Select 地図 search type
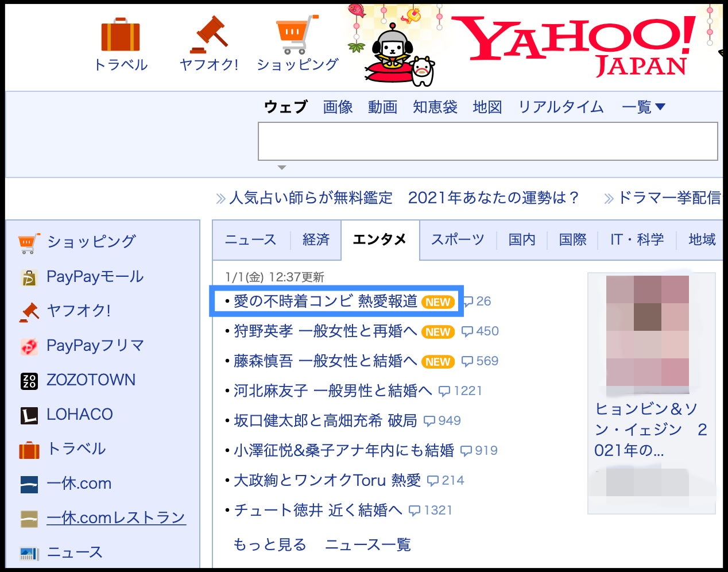The height and width of the screenshot is (572, 728). tap(487, 107)
